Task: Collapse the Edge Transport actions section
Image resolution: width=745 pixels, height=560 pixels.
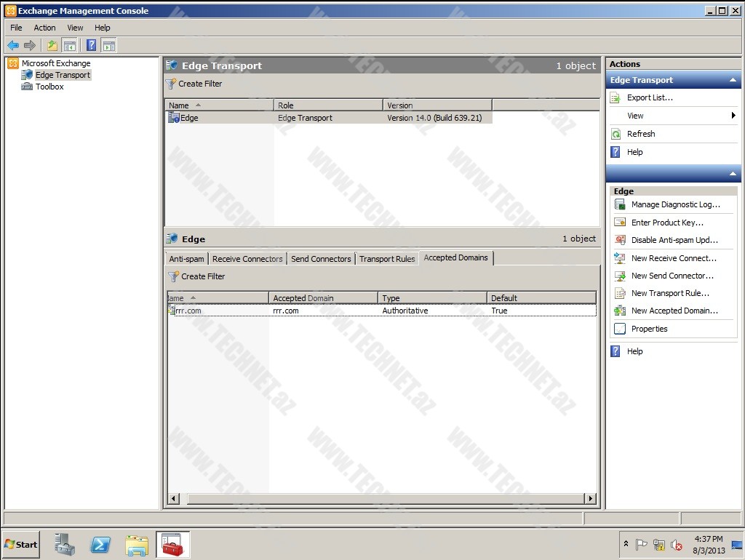Action: [x=733, y=80]
